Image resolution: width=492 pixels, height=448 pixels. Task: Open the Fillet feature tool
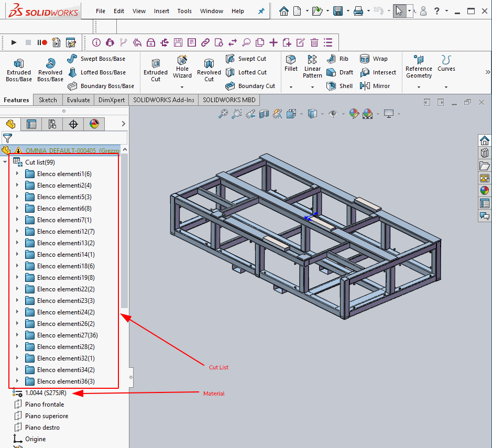[291, 64]
